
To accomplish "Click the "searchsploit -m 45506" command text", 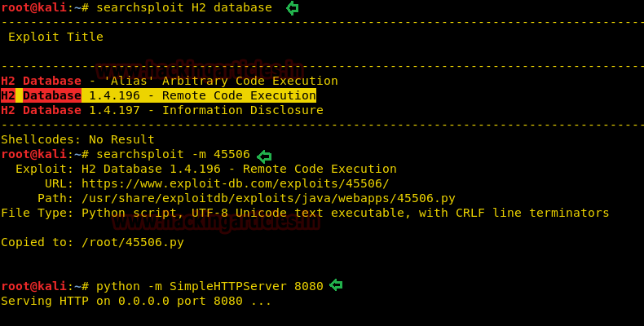I will click(x=173, y=154).
